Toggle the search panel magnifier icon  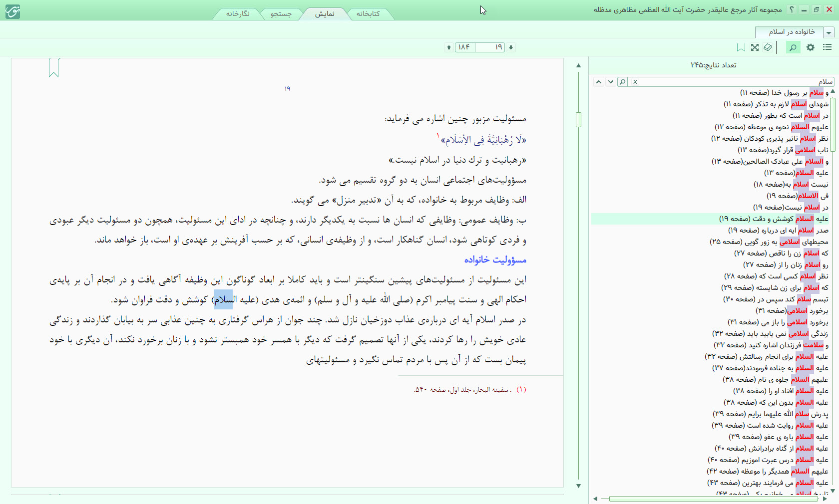coord(793,47)
